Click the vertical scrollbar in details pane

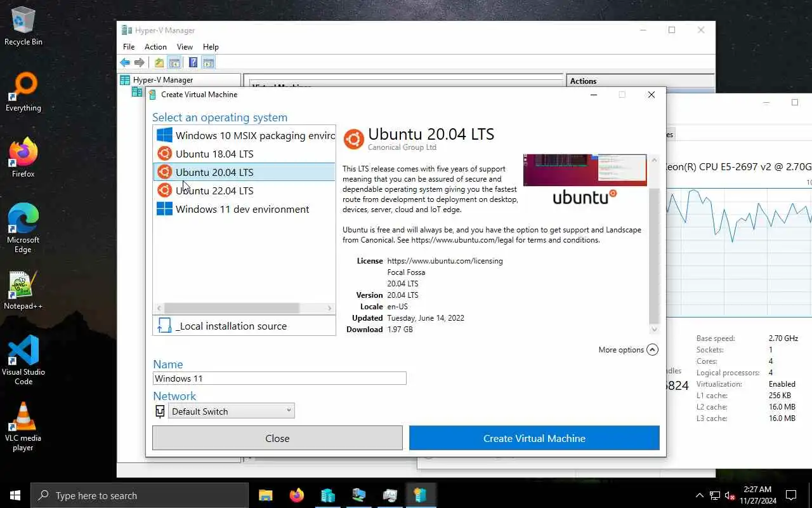point(654,256)
